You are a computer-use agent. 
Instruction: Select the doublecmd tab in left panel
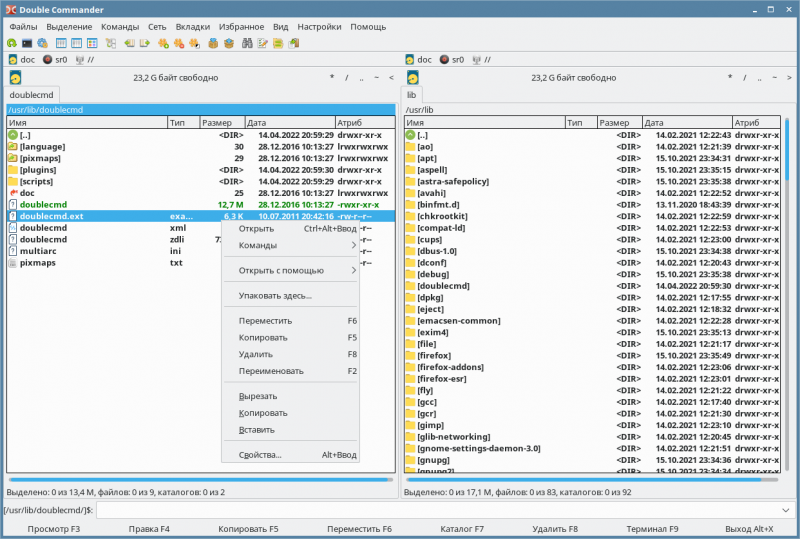(32, 95)
